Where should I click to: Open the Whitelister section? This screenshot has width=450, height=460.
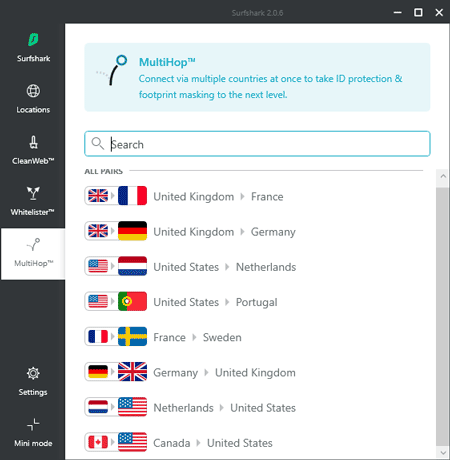(x=33, y=201)
